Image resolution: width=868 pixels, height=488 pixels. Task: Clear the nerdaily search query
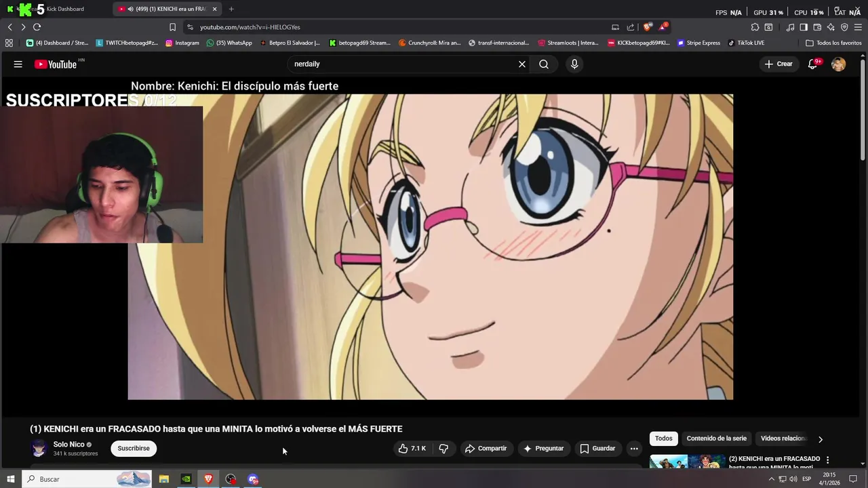pyautogui.click(x=522, y=64)
